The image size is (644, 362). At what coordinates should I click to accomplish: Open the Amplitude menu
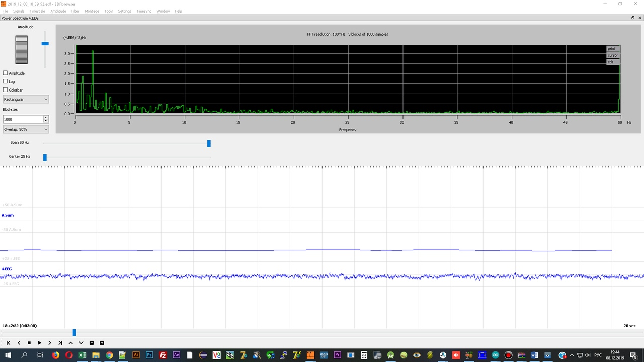point(58,11)
